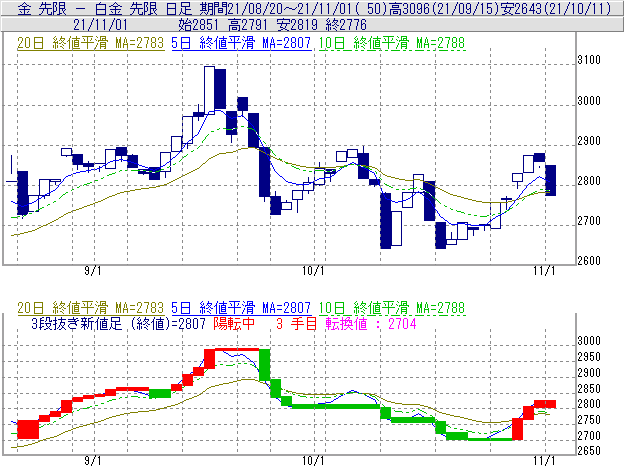Click lower chart legend '10日 終値平滑 MA=2788'

click(x=392, y=308)
